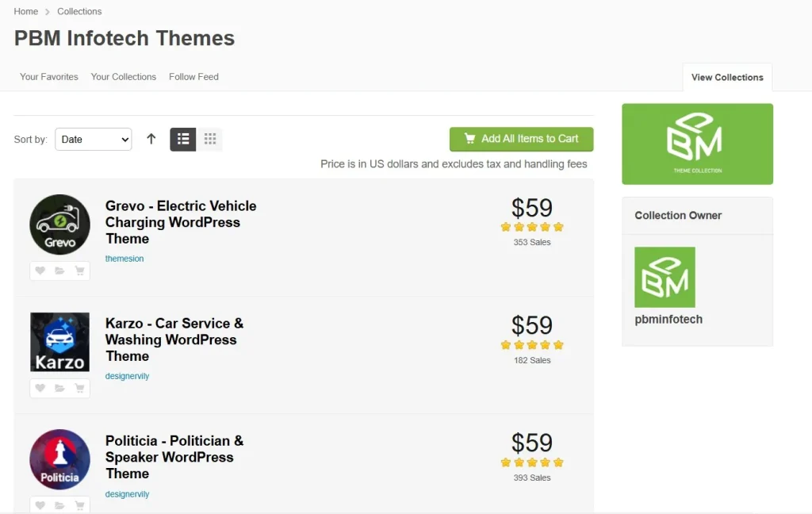Image resolution: width=812 pixels, height=514 pixels.
Task: Click heart icon under Politicia theme
Action: point(40,504)
